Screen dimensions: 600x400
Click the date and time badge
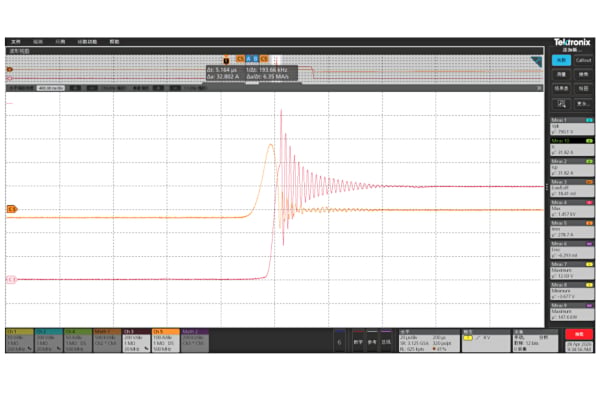coord(579,347)
